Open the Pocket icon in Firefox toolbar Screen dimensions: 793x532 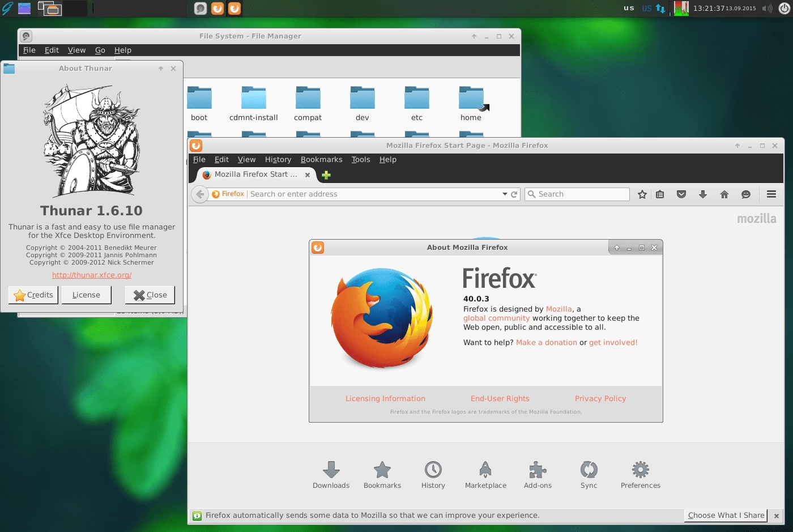[681, 194]
